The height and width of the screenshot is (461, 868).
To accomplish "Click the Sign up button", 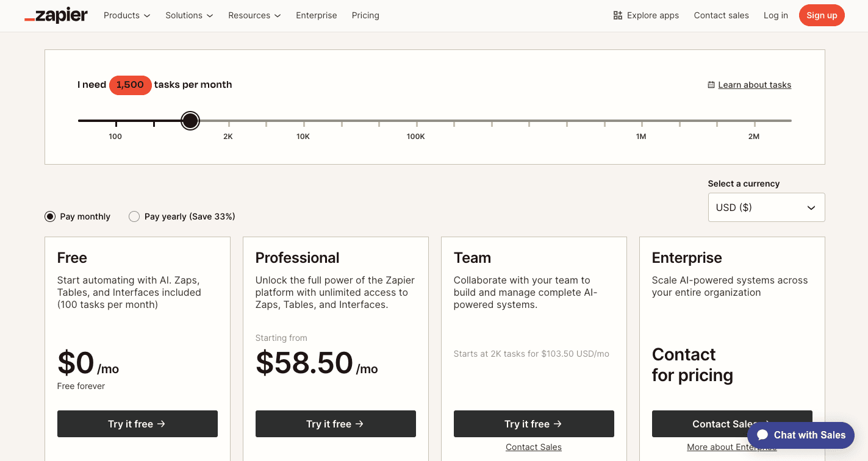I will coord(822,15).
